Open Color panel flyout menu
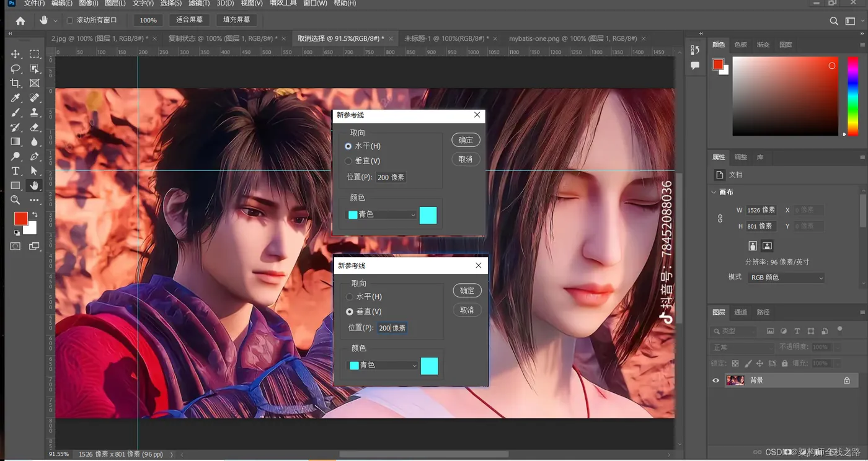The image size is (868, 461). click(862, 45)
